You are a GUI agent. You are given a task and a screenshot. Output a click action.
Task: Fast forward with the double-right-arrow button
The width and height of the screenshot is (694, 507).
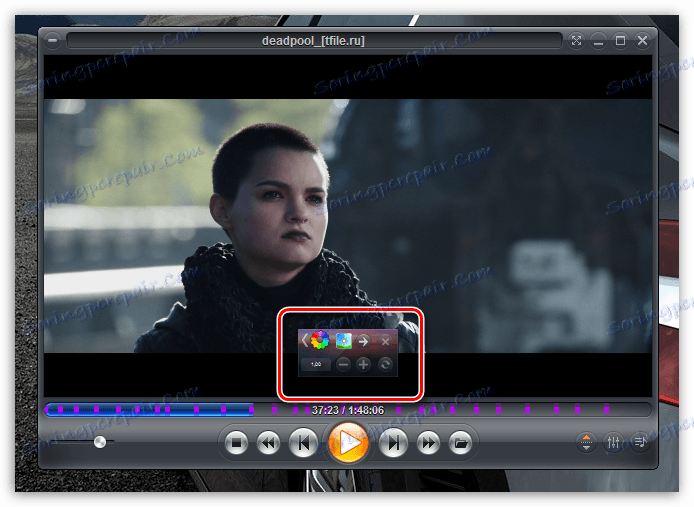tap(428, 442)
